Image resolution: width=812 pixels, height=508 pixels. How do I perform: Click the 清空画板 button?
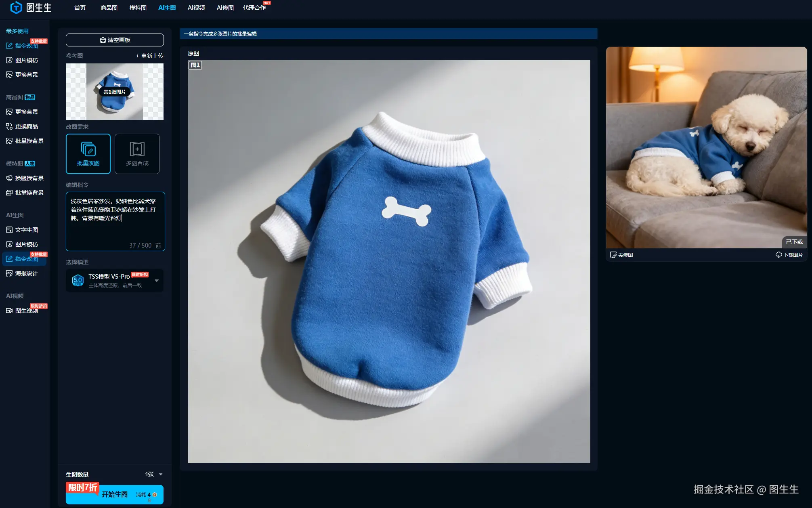tap(115, 40)
